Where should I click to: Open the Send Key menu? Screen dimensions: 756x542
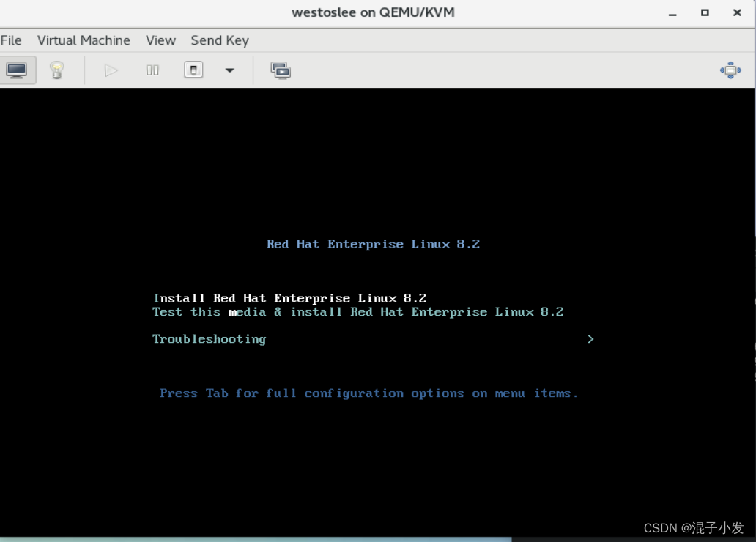click(220, 40)
